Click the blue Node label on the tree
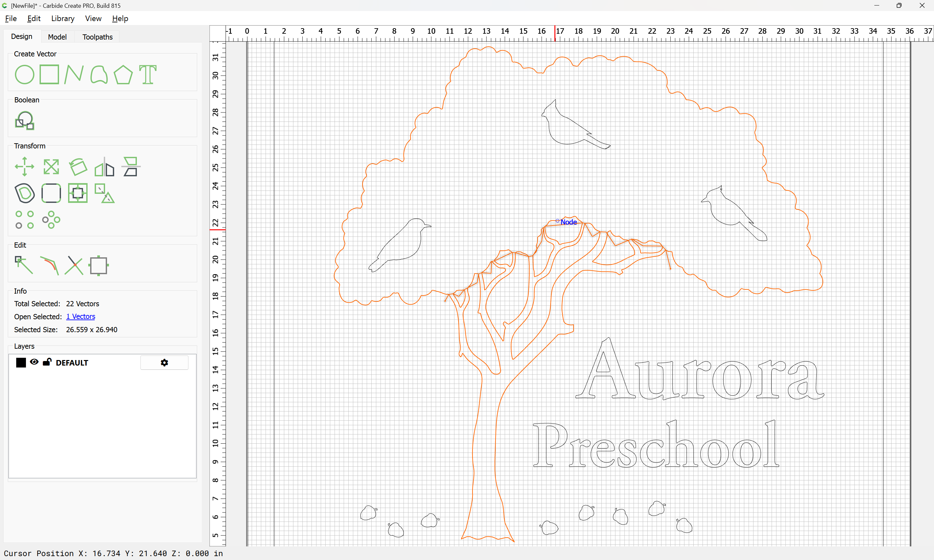 569,222
